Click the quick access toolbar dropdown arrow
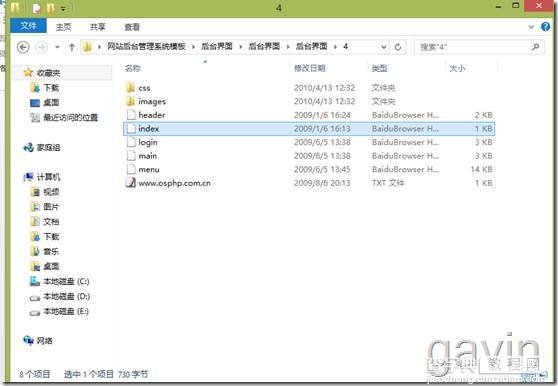This screenshot has width=558, height=386. 63,9
